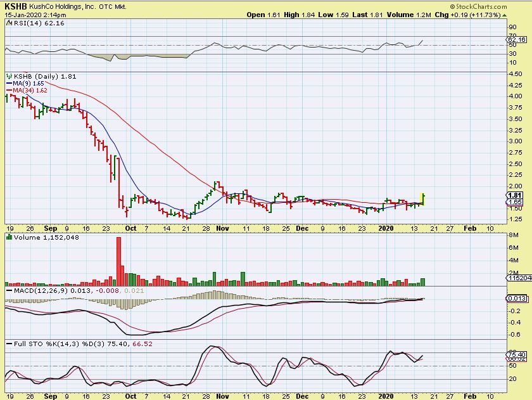The height and width of the screenshot is (400, 532).
Task: Click the red line swatch for MA(34)
Action: coord(9,91)
